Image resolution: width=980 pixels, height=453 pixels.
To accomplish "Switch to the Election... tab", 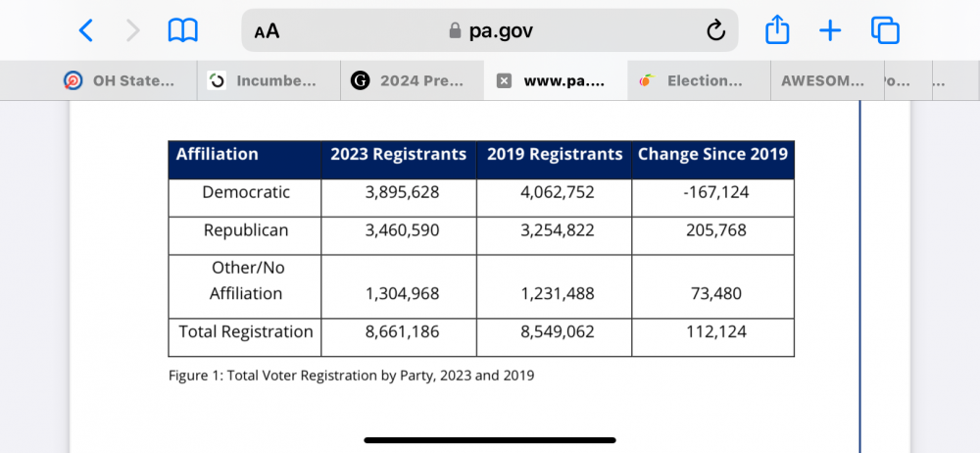I will (694, 81).
